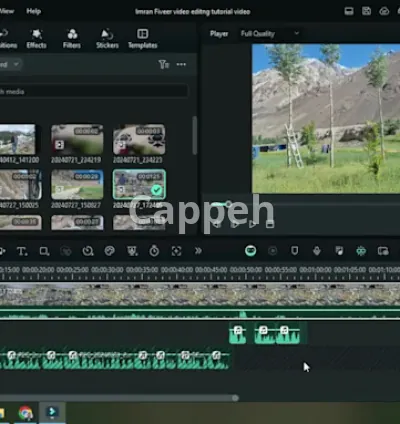Click the save project floppy-disk icon

366,11
